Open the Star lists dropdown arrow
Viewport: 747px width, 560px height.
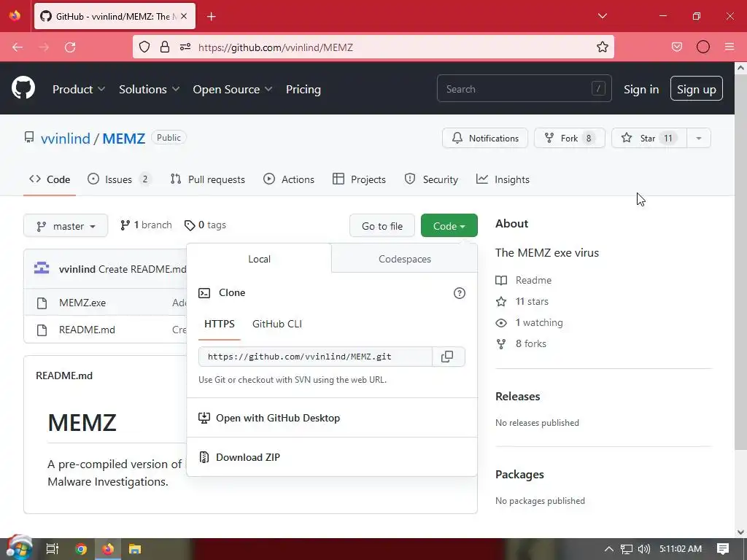point(699,138)
